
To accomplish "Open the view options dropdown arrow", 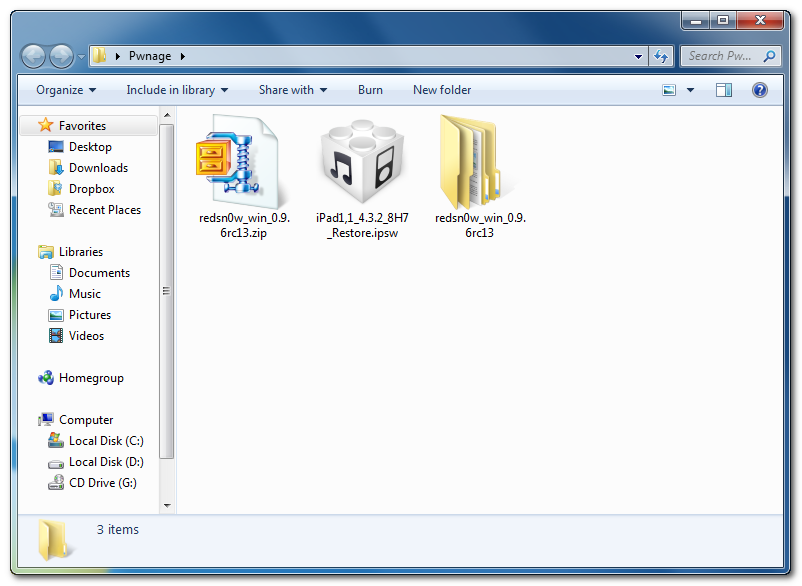I will 691,90.
